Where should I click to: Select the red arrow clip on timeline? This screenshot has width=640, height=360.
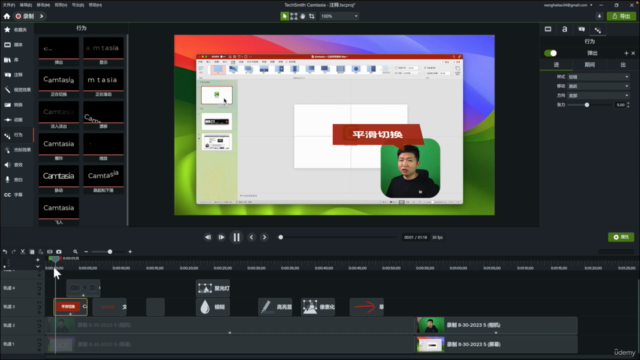[367, 307]
